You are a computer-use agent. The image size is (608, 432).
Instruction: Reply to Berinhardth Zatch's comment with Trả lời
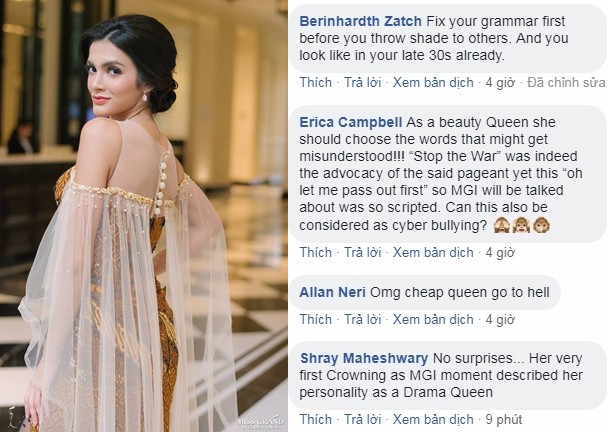pyautogui.click(x=363, y=83)
